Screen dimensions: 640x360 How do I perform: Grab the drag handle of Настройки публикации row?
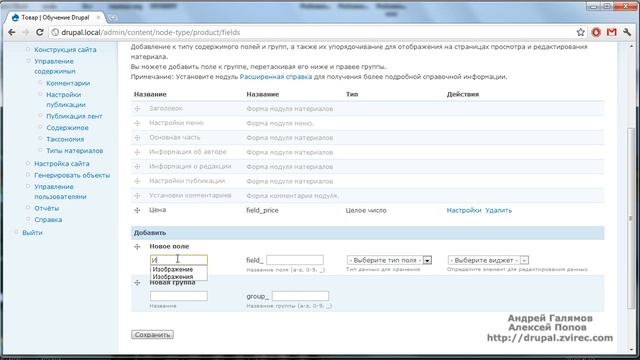[x=137, y=181]
